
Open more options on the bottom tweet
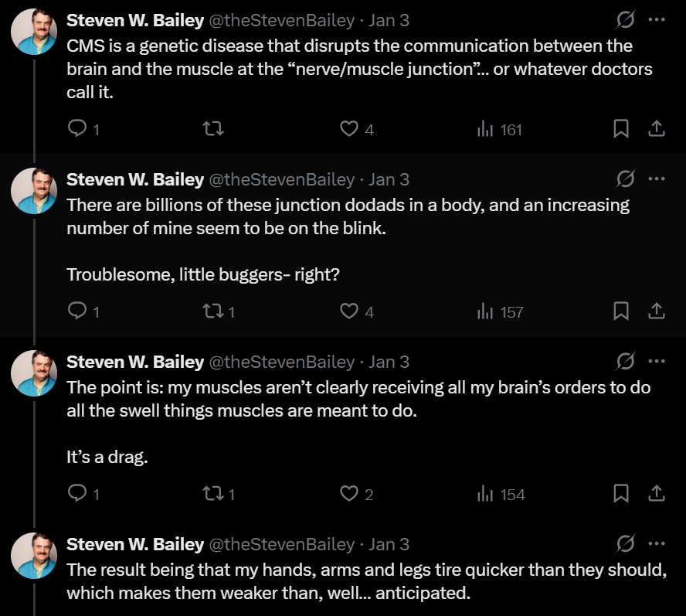(658, 543)
